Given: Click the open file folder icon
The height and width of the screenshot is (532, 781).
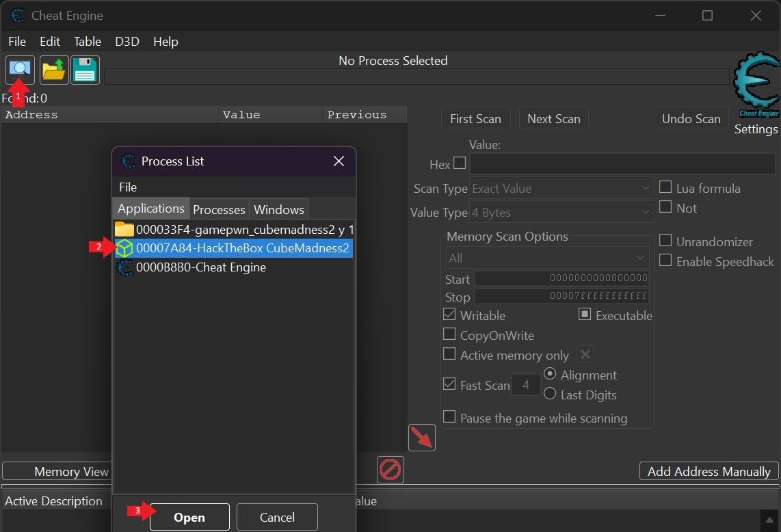Looking at the screenshot, I should point(54,70).
